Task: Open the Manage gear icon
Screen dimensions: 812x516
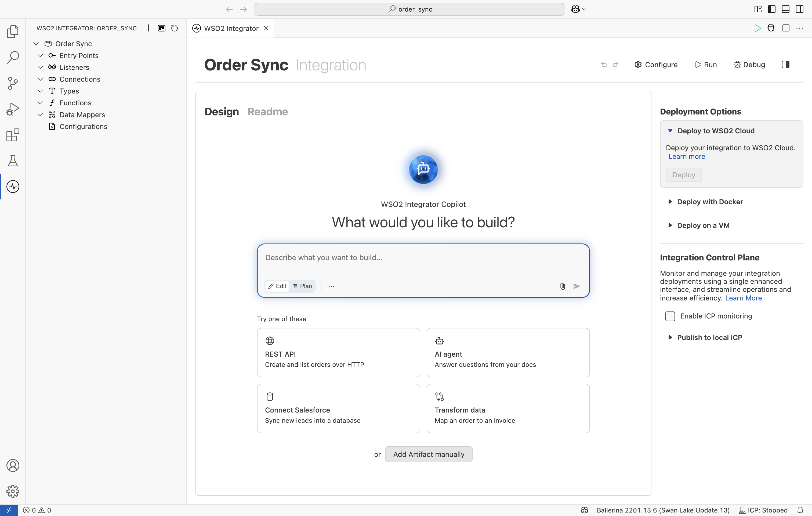Action: pos(13,491)
